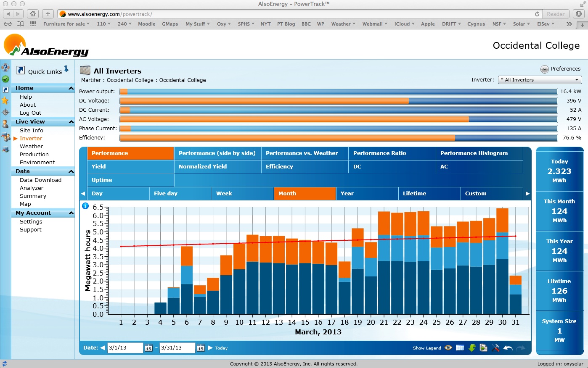The image size is (588, 368).
Task: Click the green checkmark status icon
Action: click(5, 79)
